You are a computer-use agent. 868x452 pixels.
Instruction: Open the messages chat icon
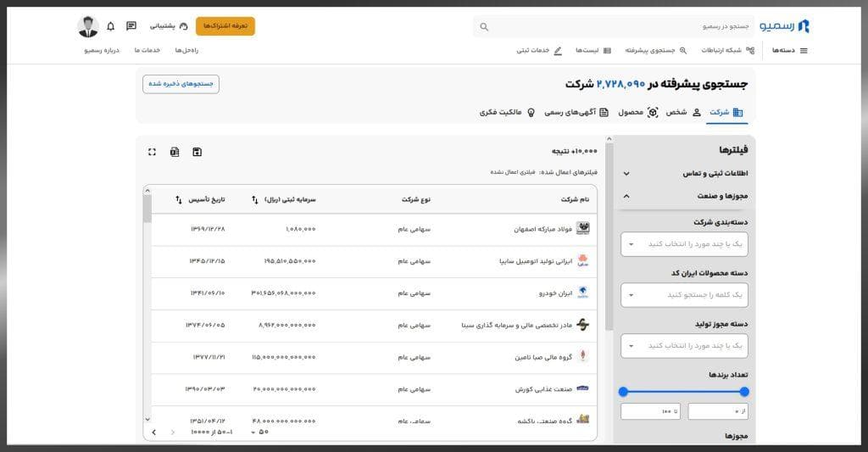pyautogui.click(x=131, y=26)
